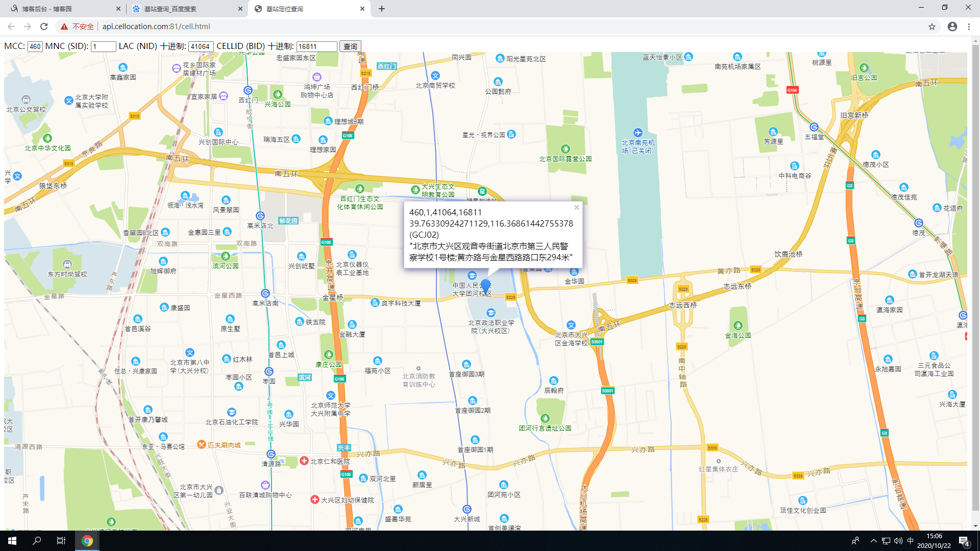The image size is (980, 551).
Task: Click 北京南苑机场 airport icon on map
Action: point(638,133)
